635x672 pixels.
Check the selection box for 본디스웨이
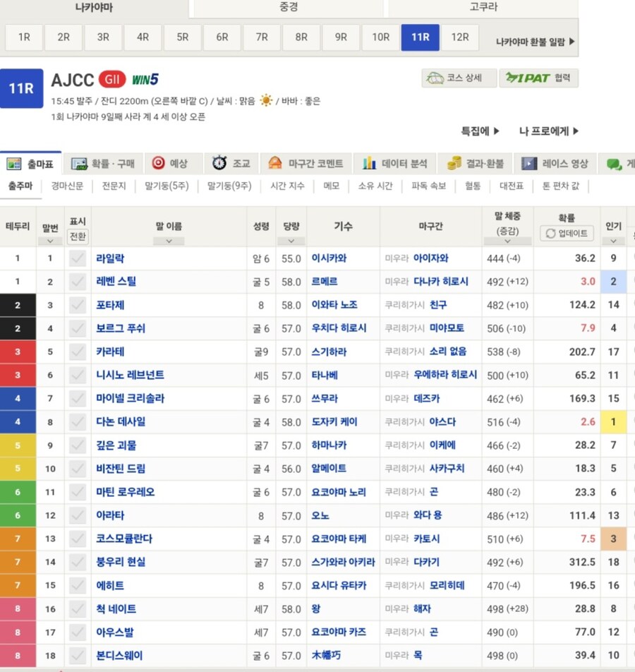(78, 656)
